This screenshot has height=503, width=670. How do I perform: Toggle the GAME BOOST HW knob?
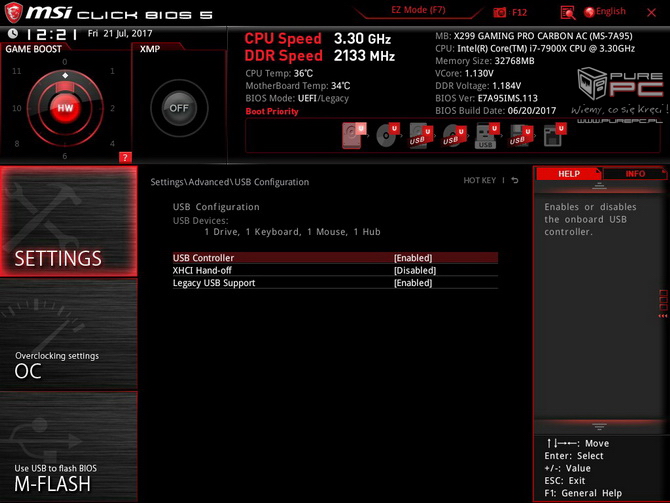65,108
